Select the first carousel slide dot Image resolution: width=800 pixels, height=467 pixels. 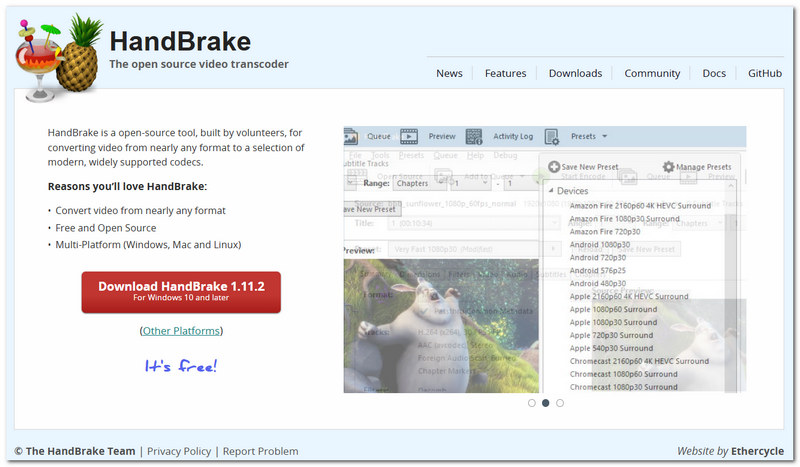(x=532, y=403)
